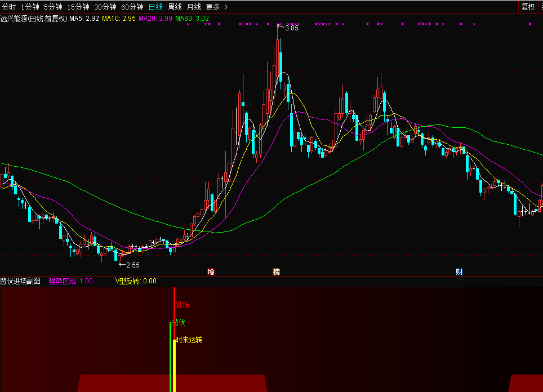Click the 增 event marker icon
This screenshot has width=543, height=392.
211,272
